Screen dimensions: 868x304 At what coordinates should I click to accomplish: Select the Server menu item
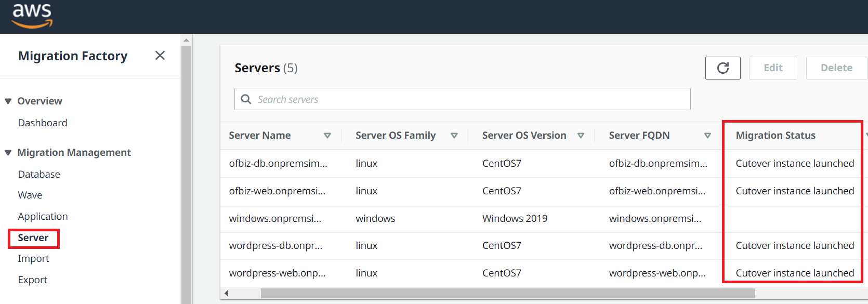(33, 238)
